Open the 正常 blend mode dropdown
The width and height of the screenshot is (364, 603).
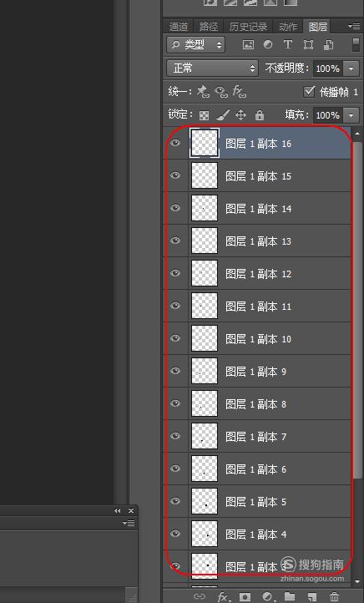tap(212, 68)
